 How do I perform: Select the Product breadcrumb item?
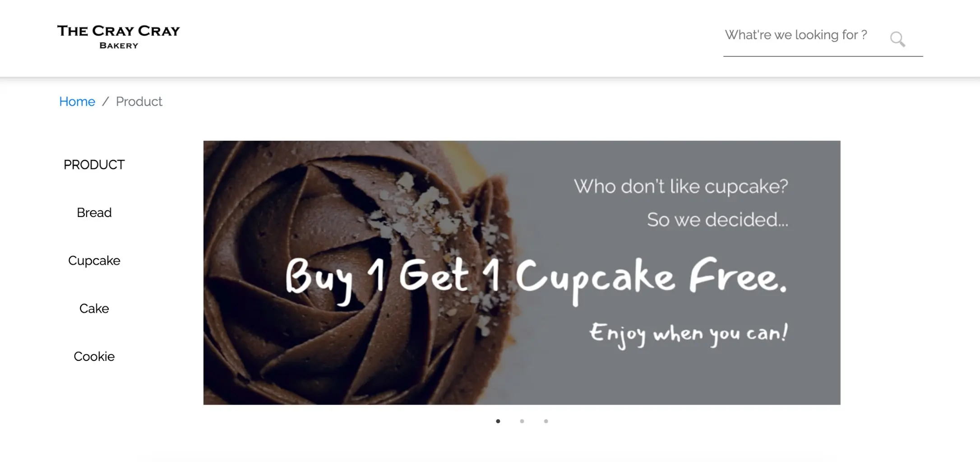point(139,102)
